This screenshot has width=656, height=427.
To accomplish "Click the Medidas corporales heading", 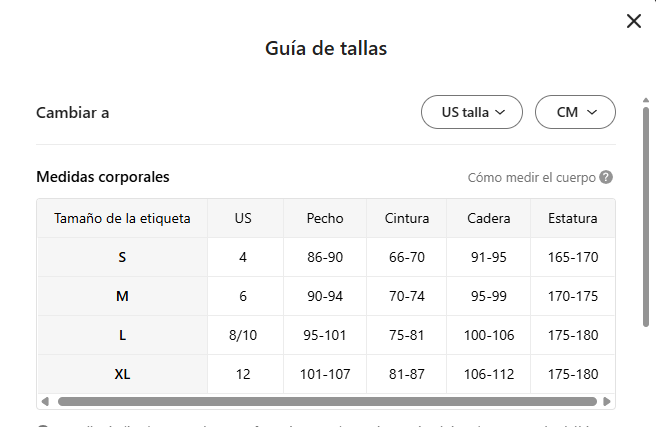I will pyautogui.click(x=103, y=177).
